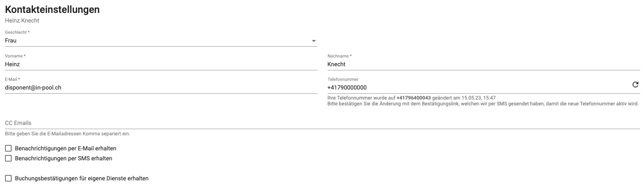Click the refresh icon beside the Telefonnummer field

click(635, 85)
